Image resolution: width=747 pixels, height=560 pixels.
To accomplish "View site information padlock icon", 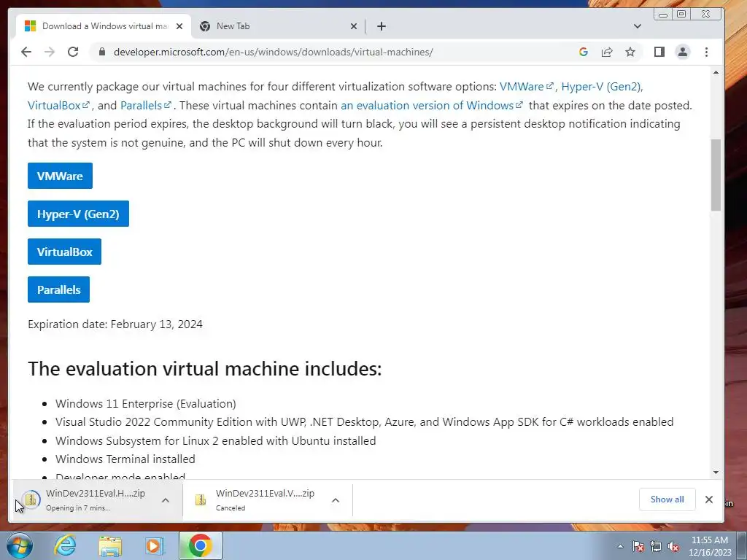I will click(x=101, y=52).
